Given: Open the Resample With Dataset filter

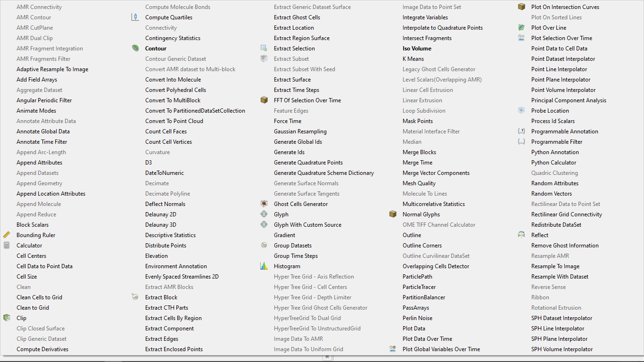Looking at the screenshot, I should click(560, 277).
